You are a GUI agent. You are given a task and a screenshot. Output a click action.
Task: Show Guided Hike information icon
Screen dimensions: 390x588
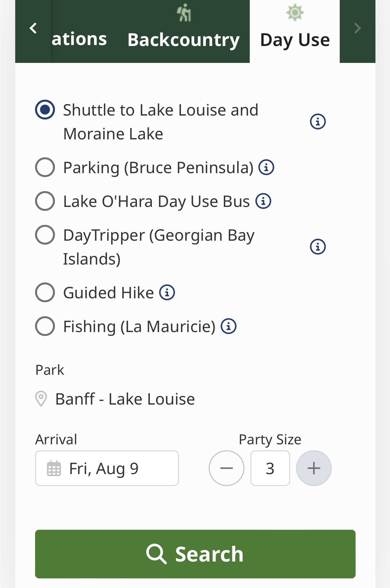tap(167, 293)
